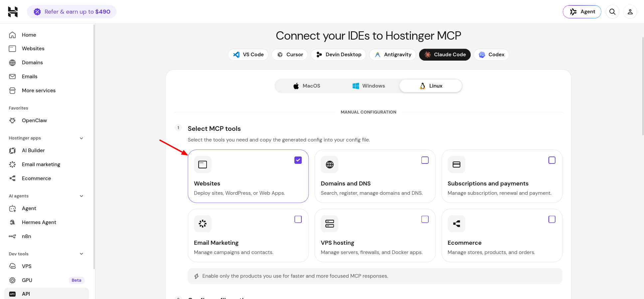Click the Subscriptions and payments card icon
This screenshot has width=644, height=299.
456,164
